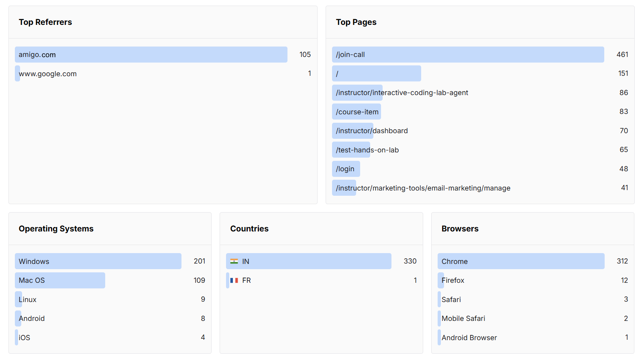
Task: Click the France flag icon
Action: [x=234, y=280]
